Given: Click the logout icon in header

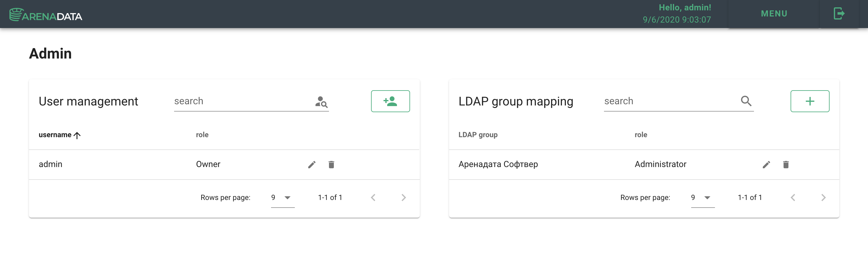Looking at the screenshot, I should pos(839,14).
